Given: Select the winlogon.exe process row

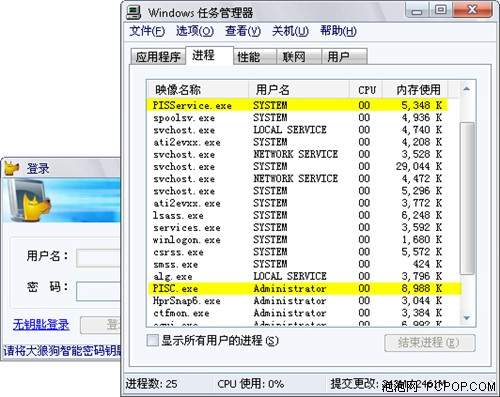Looking at the screenshot, I should point(298,240).
